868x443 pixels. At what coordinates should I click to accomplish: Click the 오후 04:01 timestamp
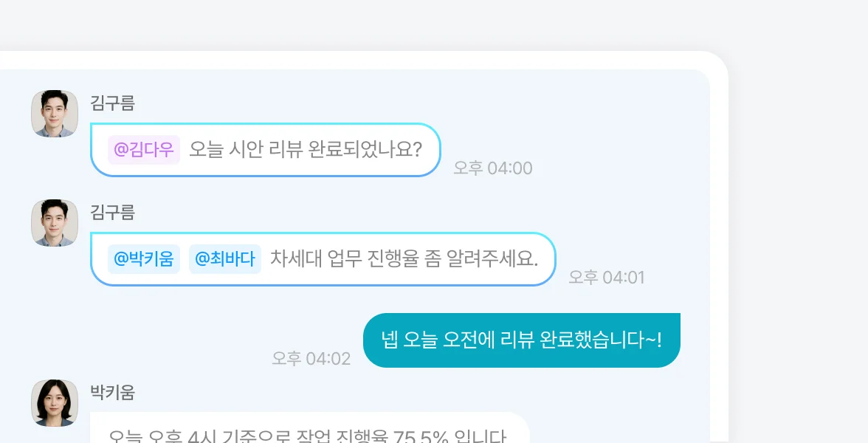tap(606, 278)
